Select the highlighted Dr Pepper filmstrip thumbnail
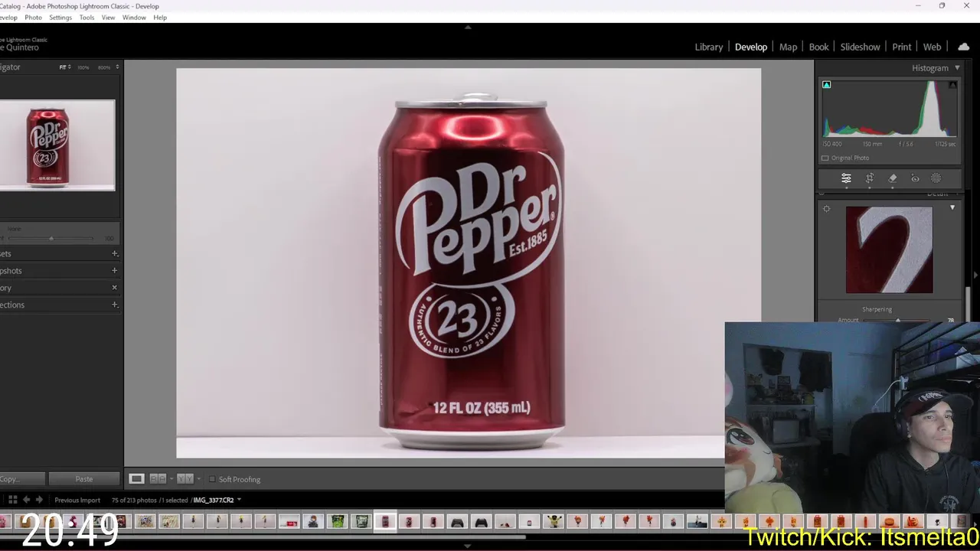980x551 pixels. [x=385, y=521]
